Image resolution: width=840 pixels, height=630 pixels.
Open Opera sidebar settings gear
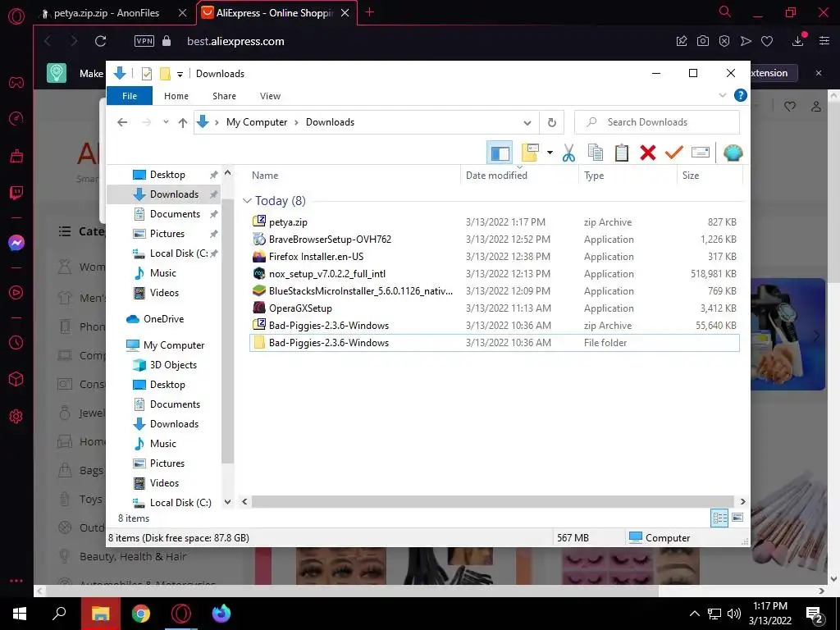16,416
